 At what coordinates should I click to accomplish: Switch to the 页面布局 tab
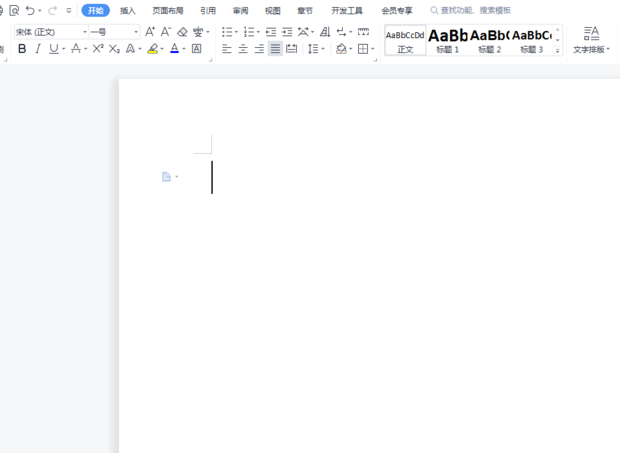click(x=168, y=11)
